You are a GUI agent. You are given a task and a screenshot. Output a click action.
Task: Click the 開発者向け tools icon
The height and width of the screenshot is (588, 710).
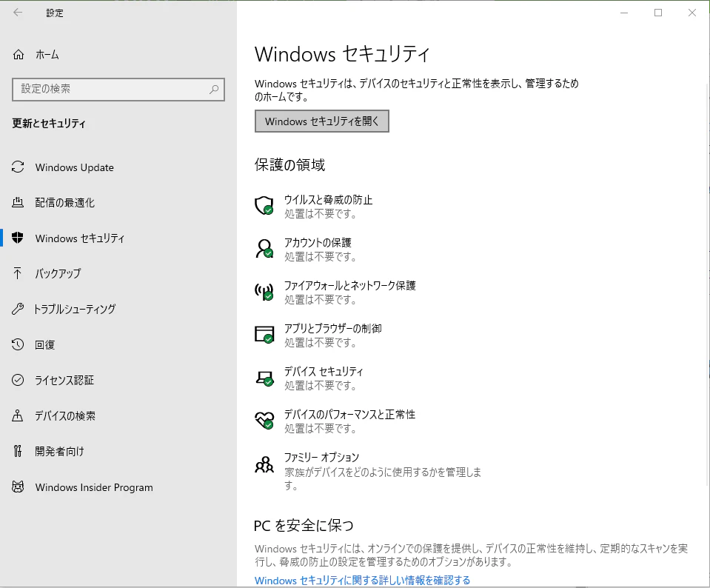(18, 451)
